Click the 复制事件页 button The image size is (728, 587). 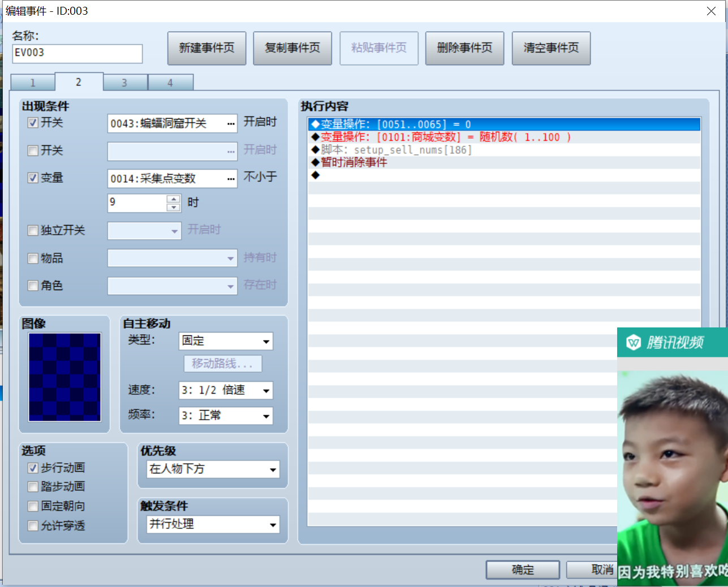click(292, 48)
